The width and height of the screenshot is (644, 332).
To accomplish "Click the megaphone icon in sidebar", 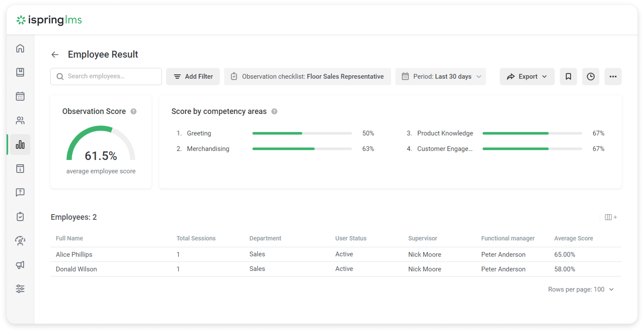I will coord(20,265).
